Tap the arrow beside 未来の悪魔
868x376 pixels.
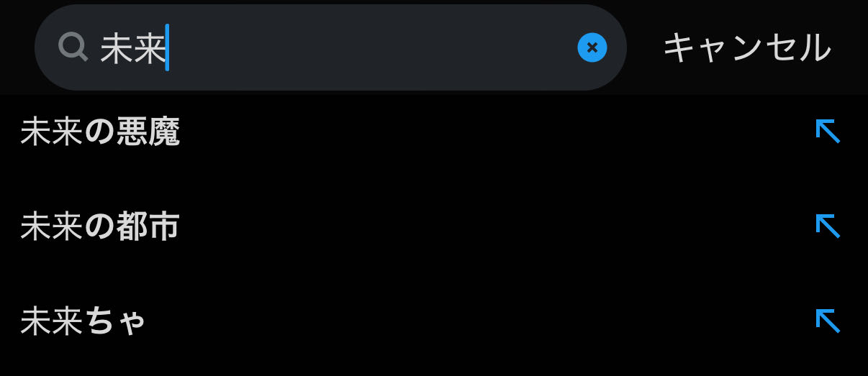828,132
